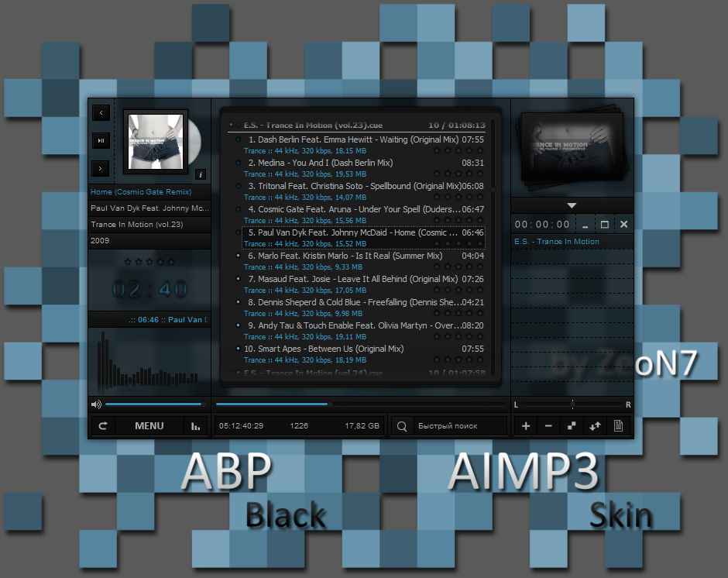Select track '9. Andy Tau & Touch Enable'
This screenshot has height=578, width=728.
point(364,330)
